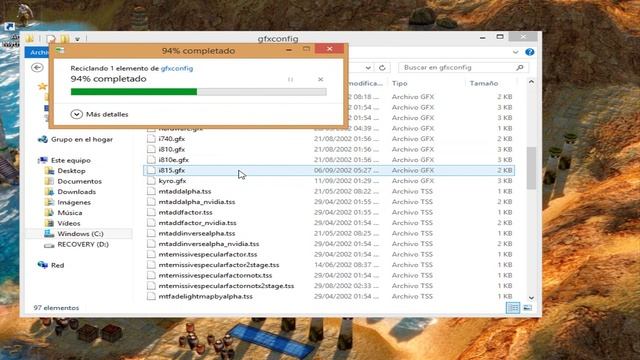Select file mtemissivespecularfactor.tss
640x360 pixels.
click(208, 254)
